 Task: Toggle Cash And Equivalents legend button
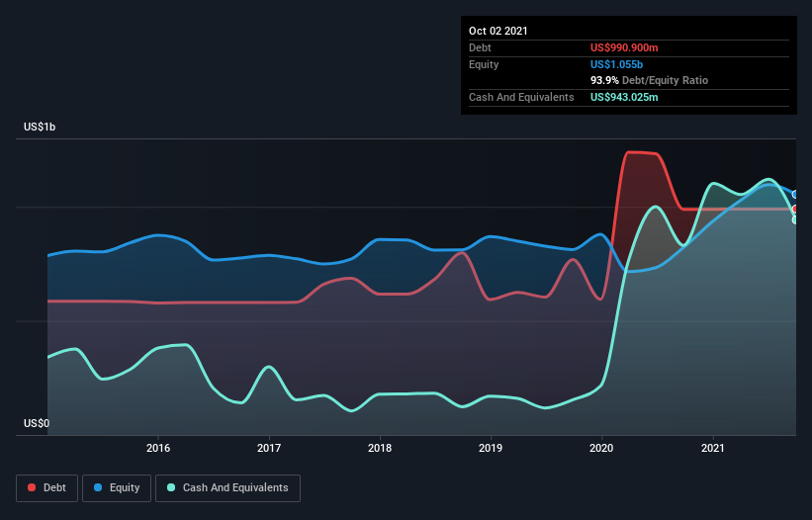point(227,488)
